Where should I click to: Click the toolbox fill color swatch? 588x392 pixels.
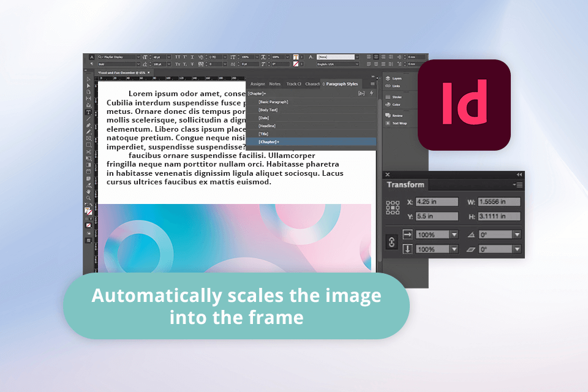[x=88, y=210]
